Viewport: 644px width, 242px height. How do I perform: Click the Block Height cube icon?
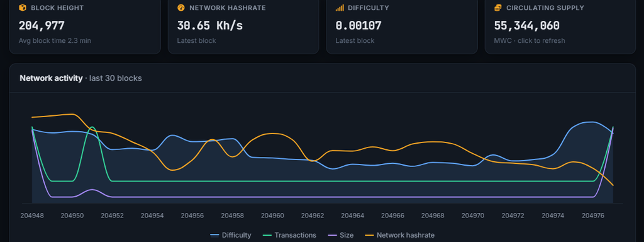click(23, 8)
